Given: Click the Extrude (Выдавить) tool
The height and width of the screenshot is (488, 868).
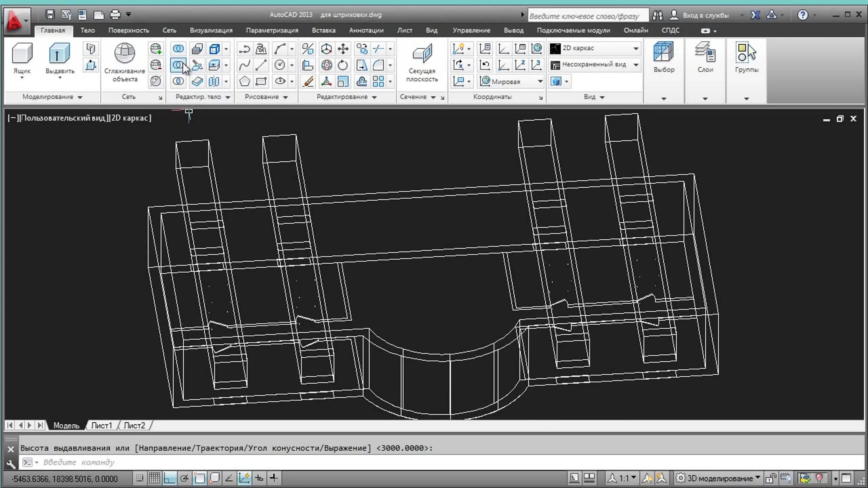Looking at the screenshot, I should pos(59,54).
